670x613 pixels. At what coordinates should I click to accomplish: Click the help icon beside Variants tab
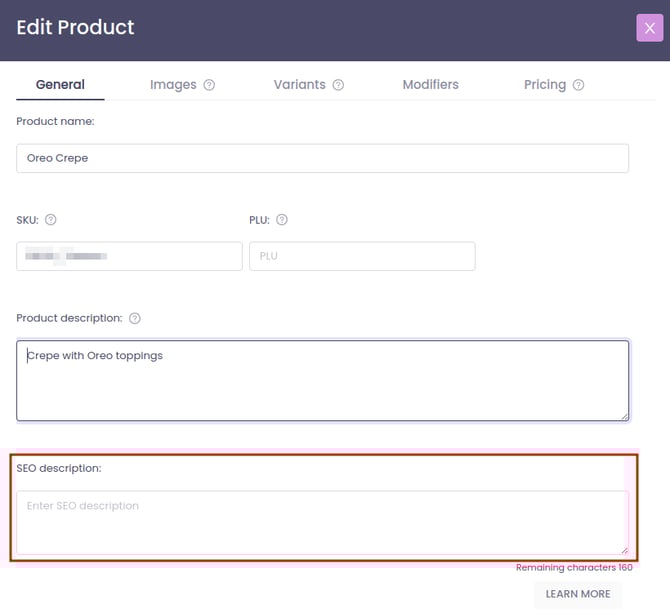click(338, 85)
